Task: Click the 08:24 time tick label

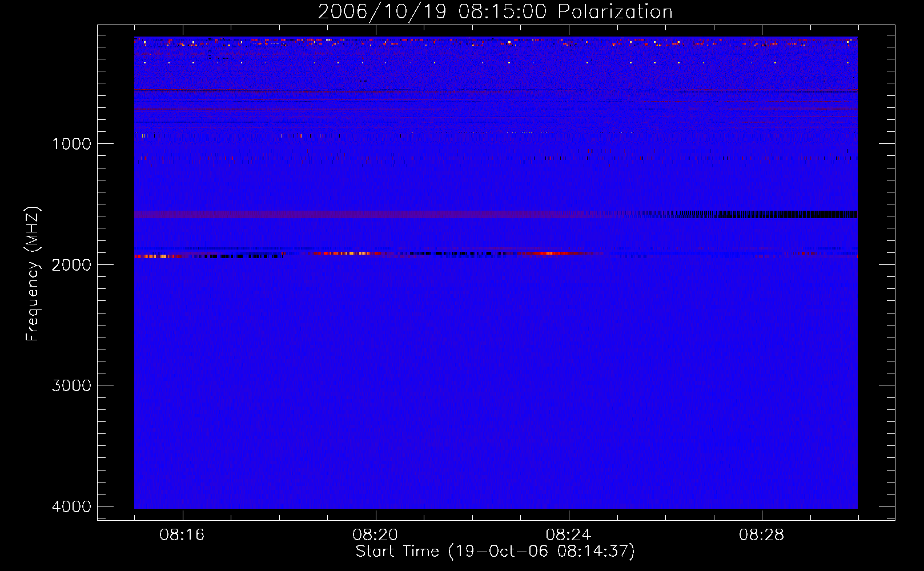Action: (568, 535)
